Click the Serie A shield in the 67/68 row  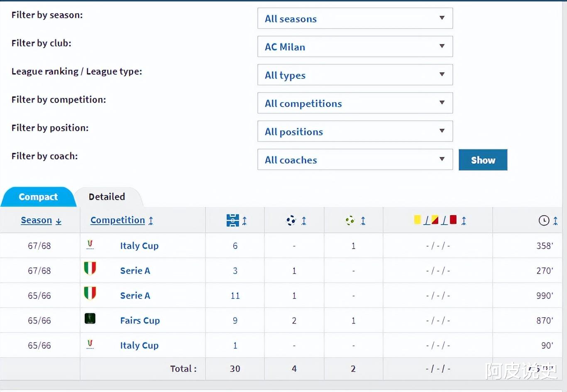coord(90,269)
